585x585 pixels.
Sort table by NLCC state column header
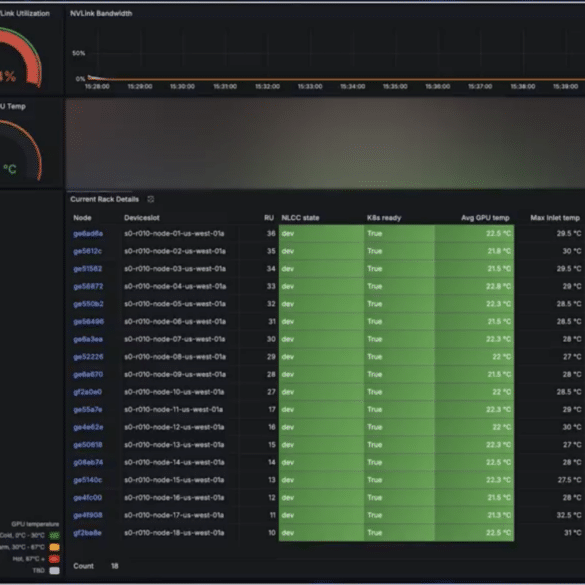coord(300,218)
